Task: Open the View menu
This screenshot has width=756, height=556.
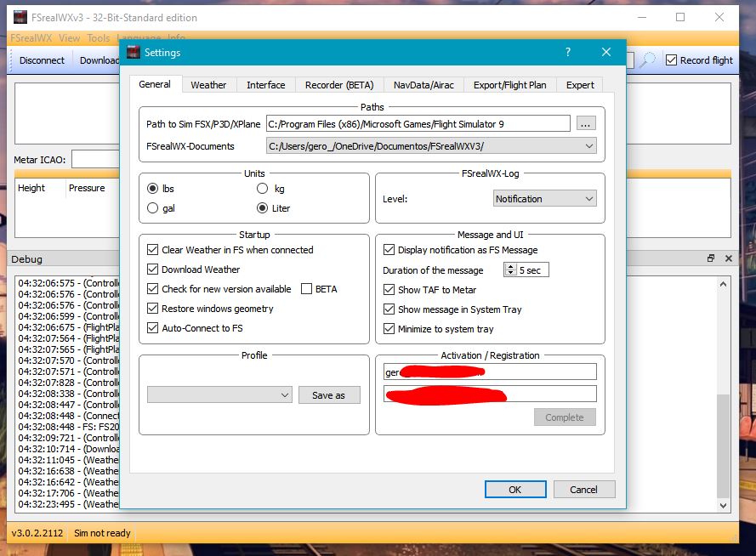Action: coord(70,37)
